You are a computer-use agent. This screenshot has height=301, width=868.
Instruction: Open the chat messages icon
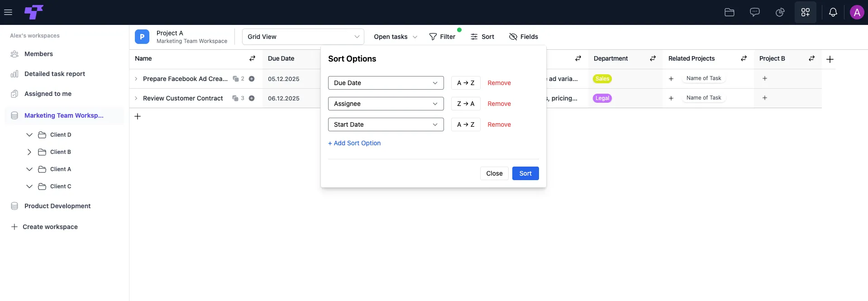pos(755,12)
